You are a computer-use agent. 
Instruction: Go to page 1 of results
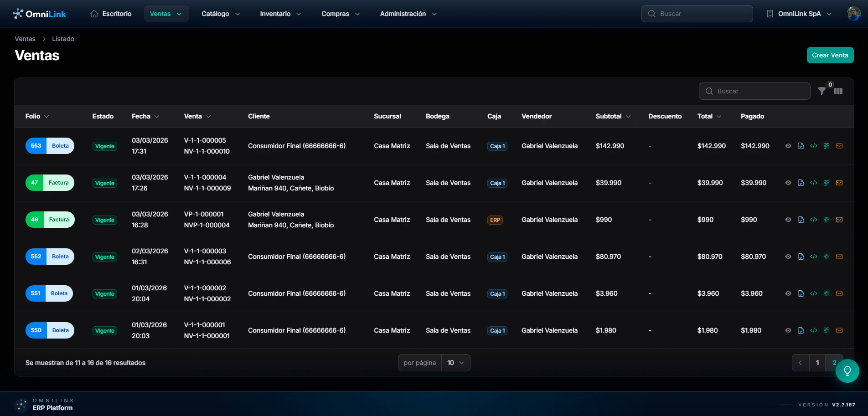(817, 363)
